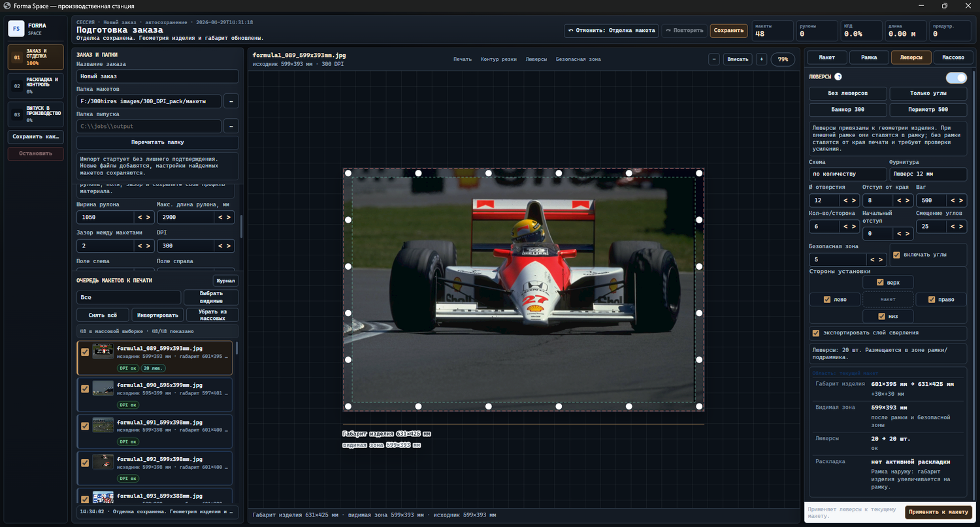This screenshot has height=527, width=980.
Task: Switch to the Массово tab
Action: (953, 57)
